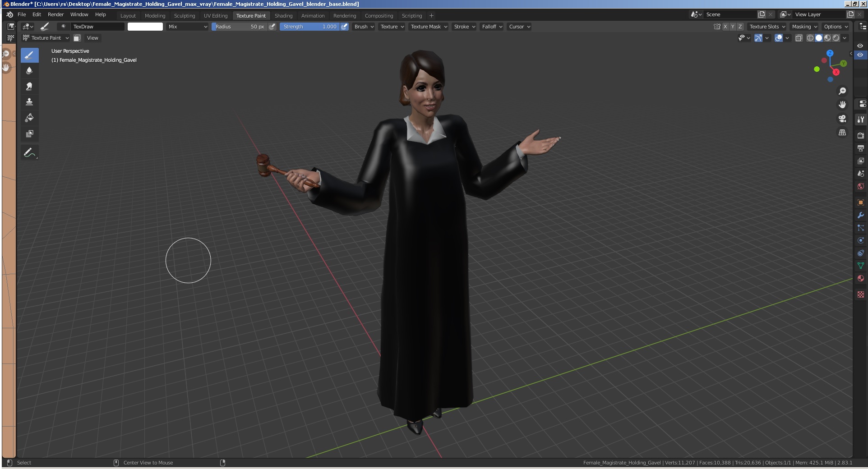Select the Mask tool

coord(29,134)
